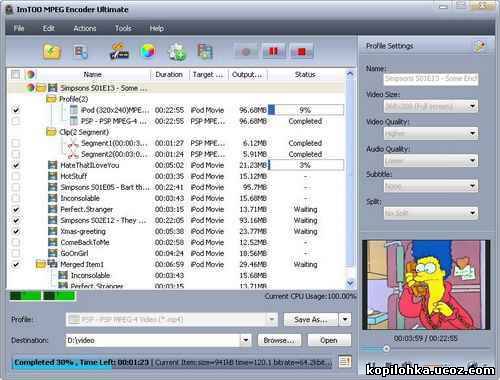The height and width of the screenshot is (380, 500).
Task: Sort by the Name column header
Action: (92, 74)
